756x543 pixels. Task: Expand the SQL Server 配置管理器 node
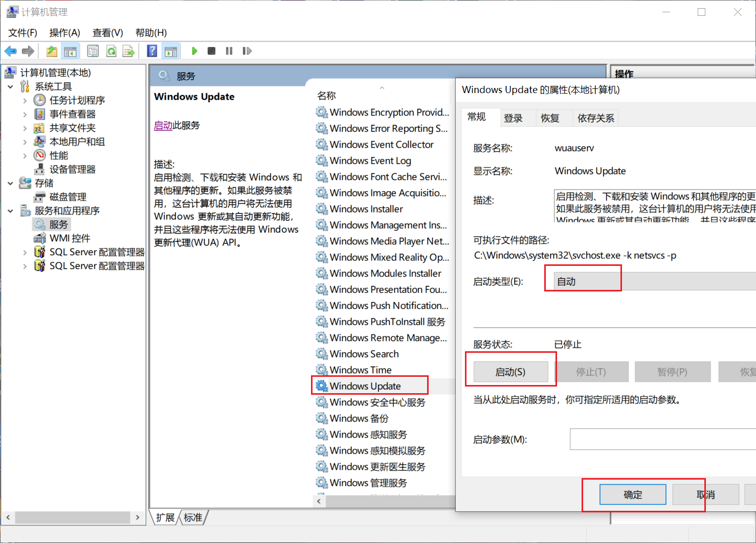coord(25,252)
